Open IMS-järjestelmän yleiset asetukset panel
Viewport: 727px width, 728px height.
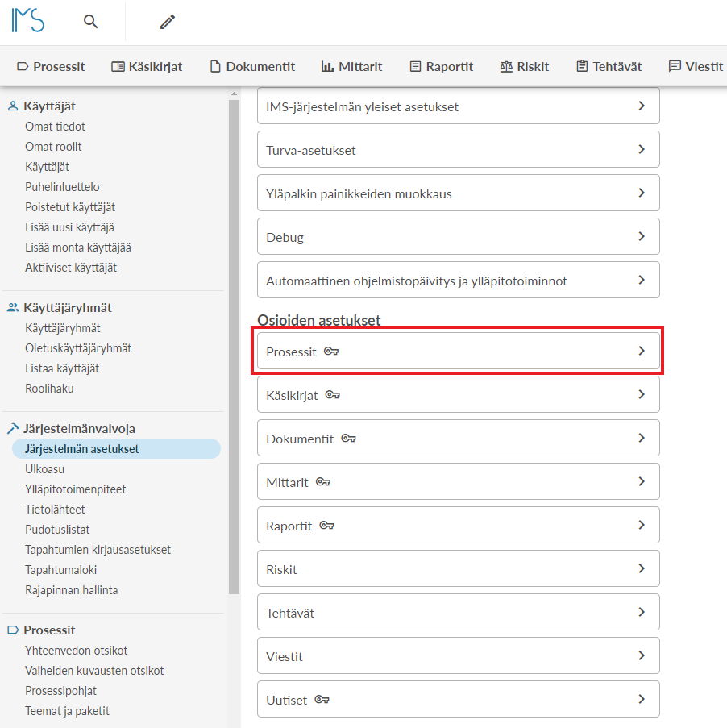pos(458,106)
